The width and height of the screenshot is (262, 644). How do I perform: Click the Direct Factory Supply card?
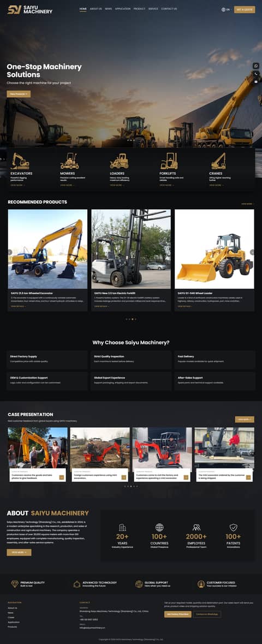click(x=47, y=359)
